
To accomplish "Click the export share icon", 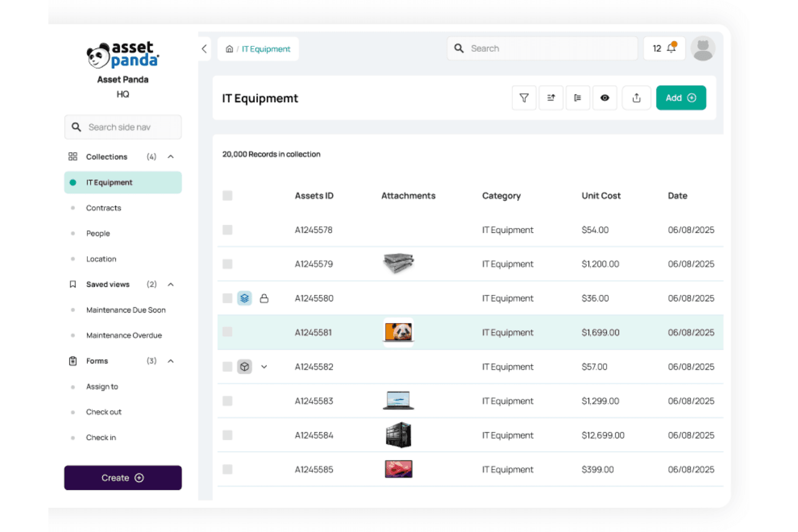I will point(636,98).
